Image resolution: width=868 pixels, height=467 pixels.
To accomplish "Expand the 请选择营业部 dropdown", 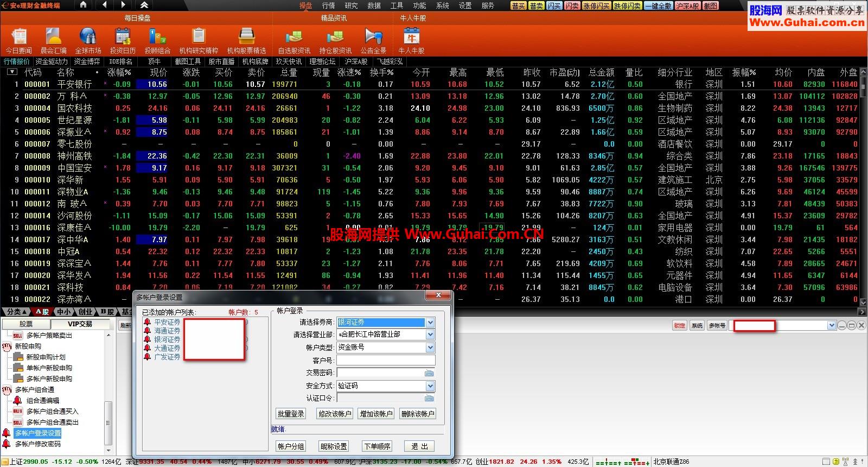I will pos(430,335).
